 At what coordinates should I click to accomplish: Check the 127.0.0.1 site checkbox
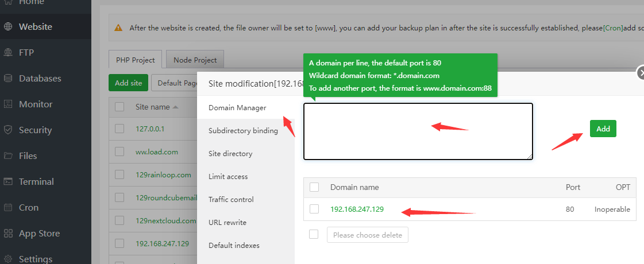pyautogui.click(x=119, y=129)
